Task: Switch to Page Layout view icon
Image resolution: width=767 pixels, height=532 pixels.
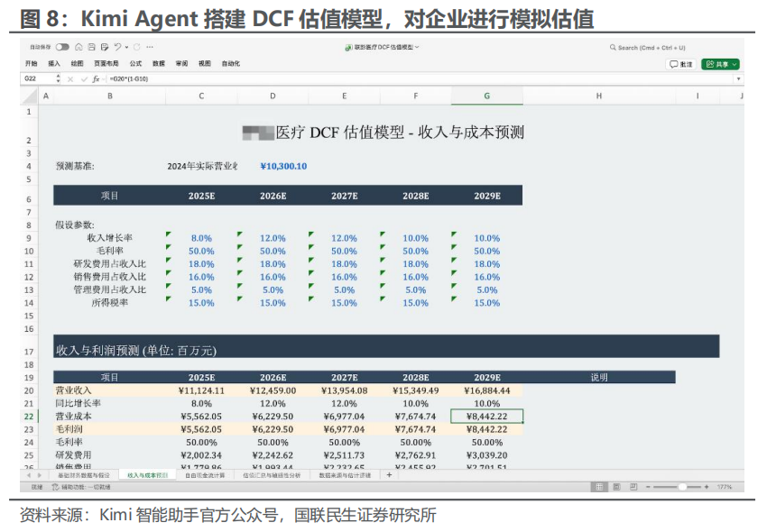Action: point(616,487)
